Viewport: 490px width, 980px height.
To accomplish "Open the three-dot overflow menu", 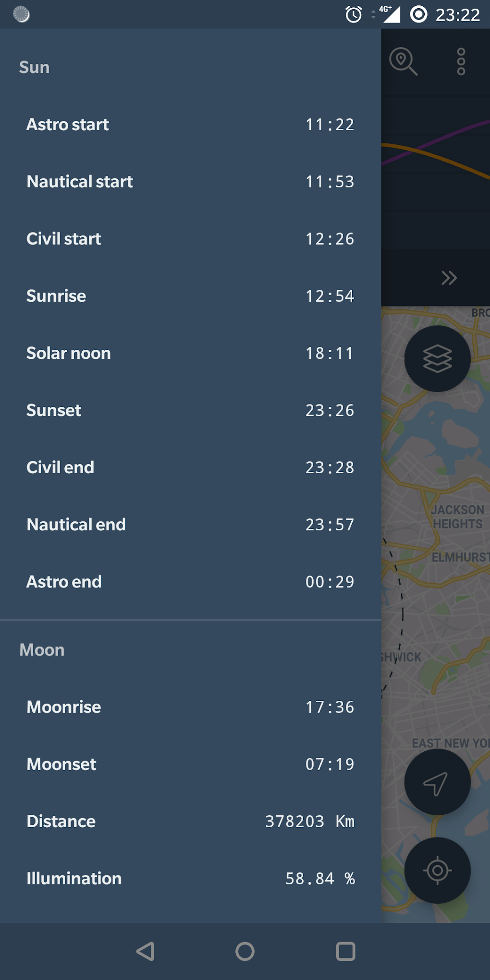I will 461,61.
